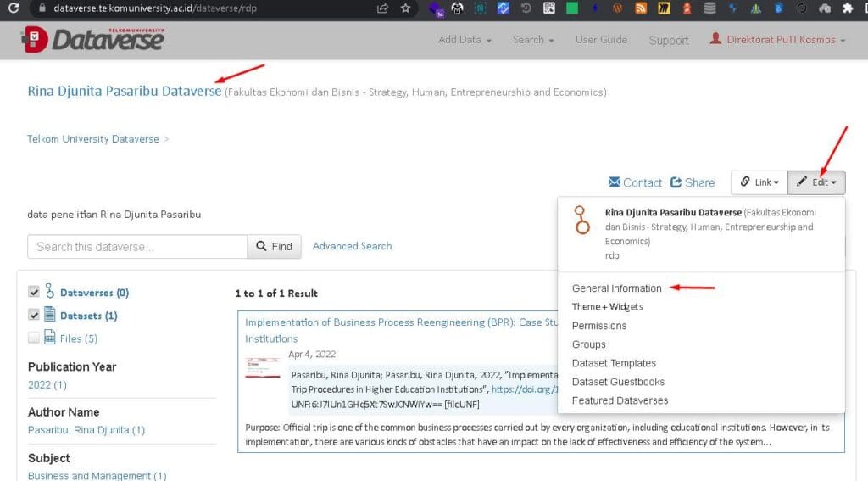
Task: Click the Dataverses (0) facet label
Action: [x=95, y=292]
